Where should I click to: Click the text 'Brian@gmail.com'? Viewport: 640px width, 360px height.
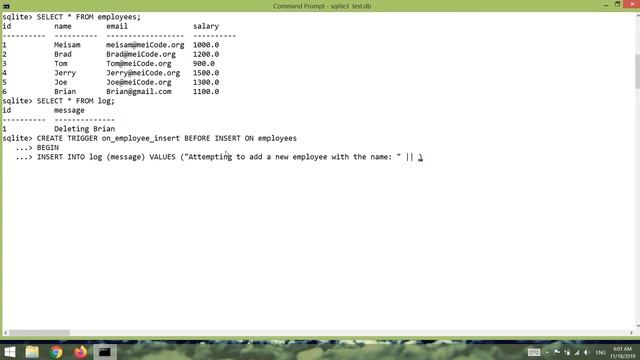click(x=139, y=92)
